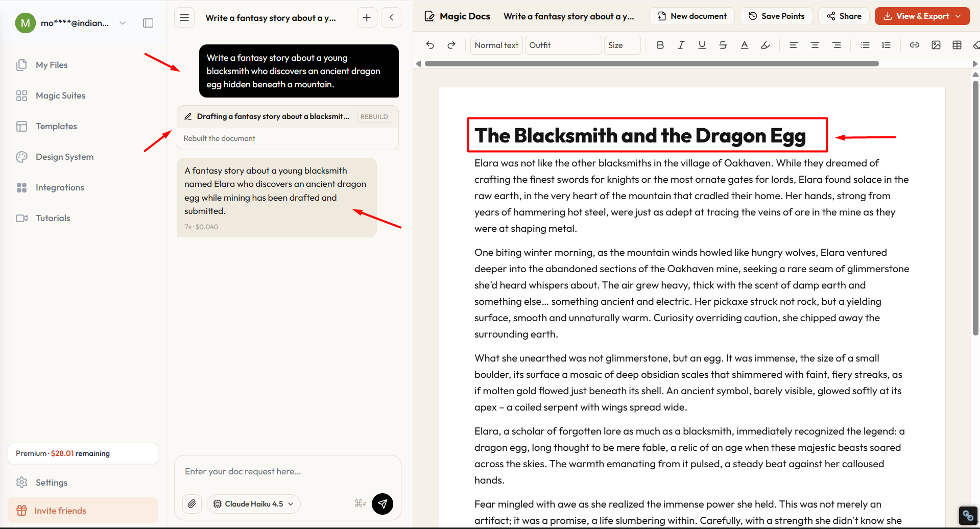Align text to the right
The height and width of the screenshot is (529, 980).
(x=836, y=45)
